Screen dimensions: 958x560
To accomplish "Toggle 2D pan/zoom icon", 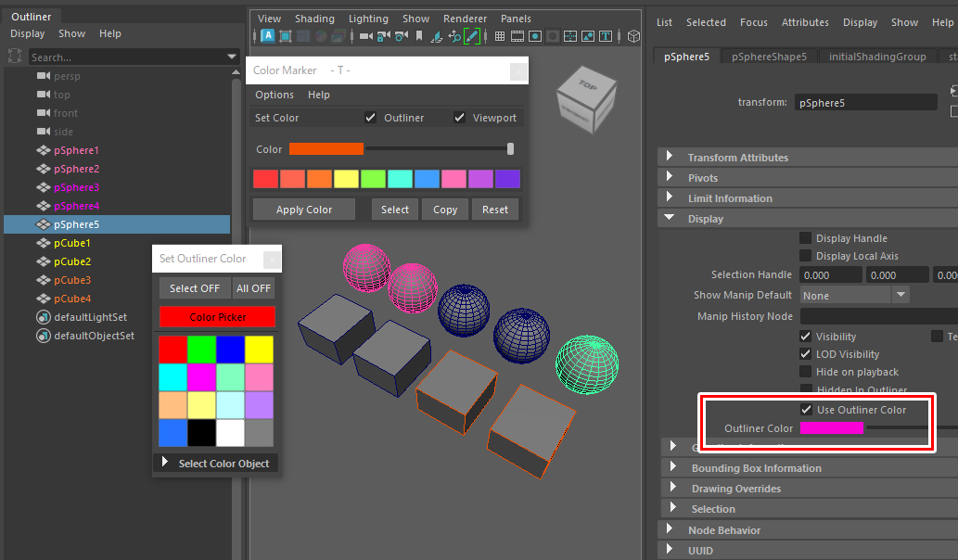I will [454, 36].
